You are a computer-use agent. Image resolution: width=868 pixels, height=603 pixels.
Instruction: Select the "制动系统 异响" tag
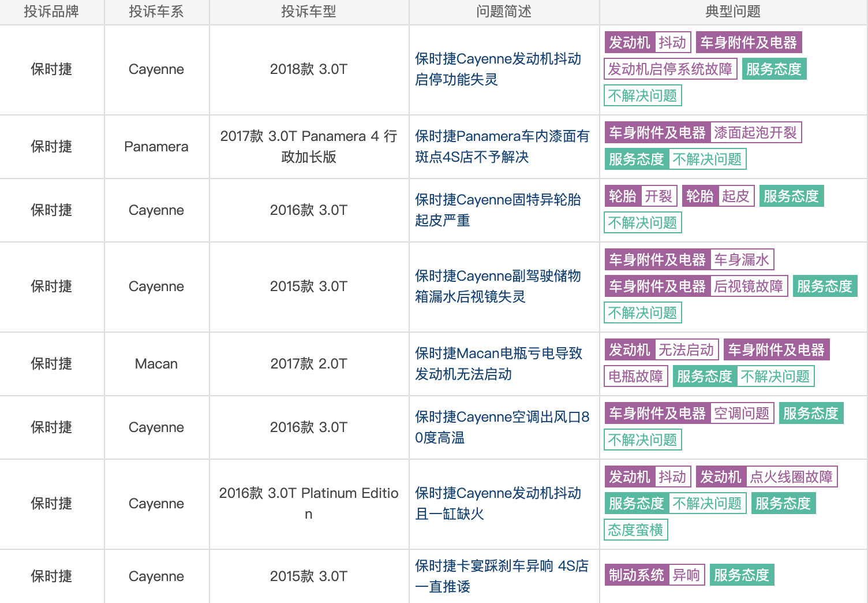pyautogui.click(x=654, y=575)
